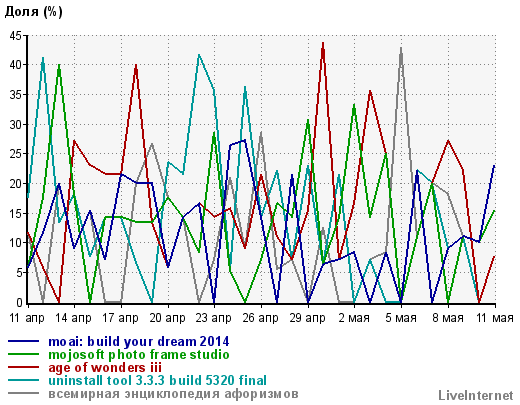Screen dimensions: 520x405
Task: Click the 'mojosoft photo frame studio' legend label
Action: point(139,355)
